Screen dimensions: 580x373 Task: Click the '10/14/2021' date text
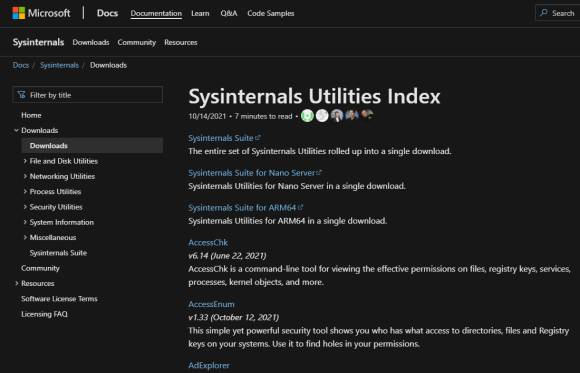click(207, 116)
